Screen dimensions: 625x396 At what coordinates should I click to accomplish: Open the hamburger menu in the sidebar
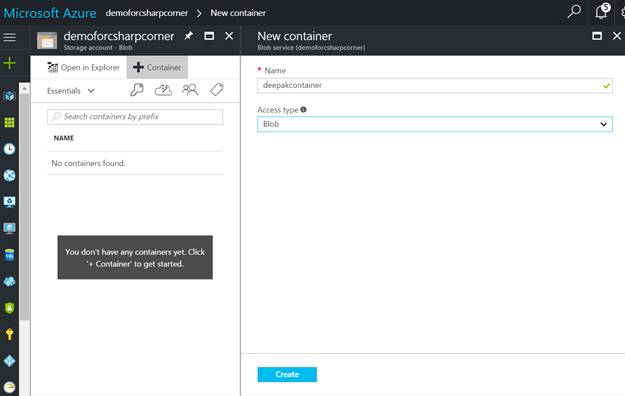pos(10,37)
